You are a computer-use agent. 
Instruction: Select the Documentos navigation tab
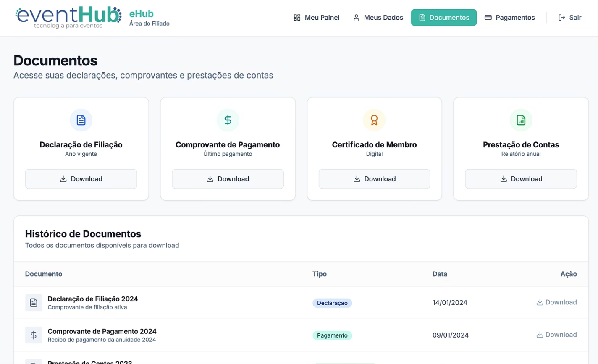coord(444,17)
